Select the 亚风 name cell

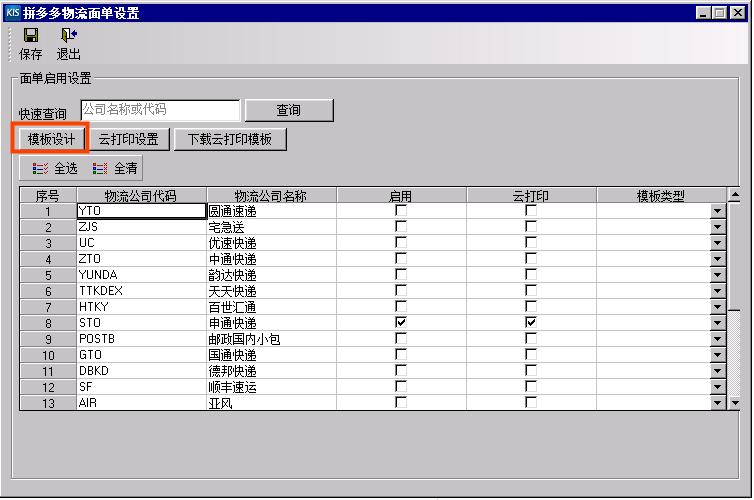tap(271, 403)
